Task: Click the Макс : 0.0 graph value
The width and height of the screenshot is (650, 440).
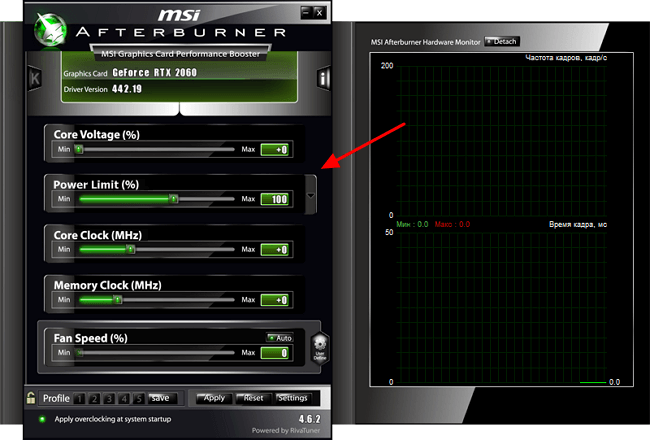Action: tap(452, 224)
